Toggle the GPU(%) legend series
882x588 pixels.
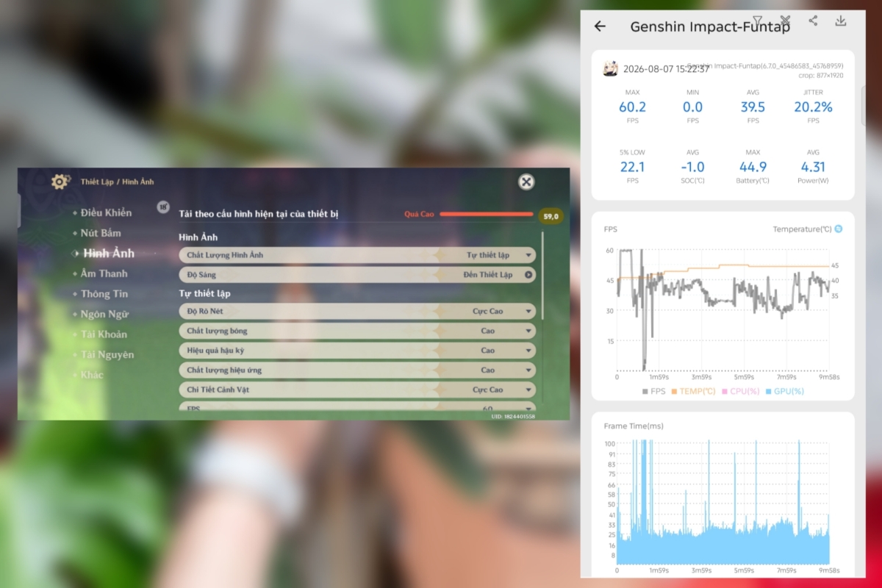[x=784, y=391]
